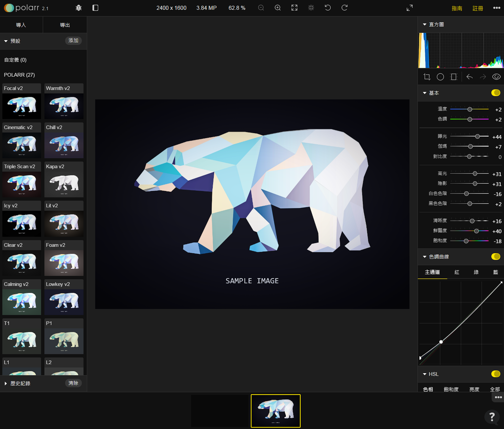Switch to the 藍 curve channel tab
This screenshot has width=504, height=429.
(x=495, y=272)
